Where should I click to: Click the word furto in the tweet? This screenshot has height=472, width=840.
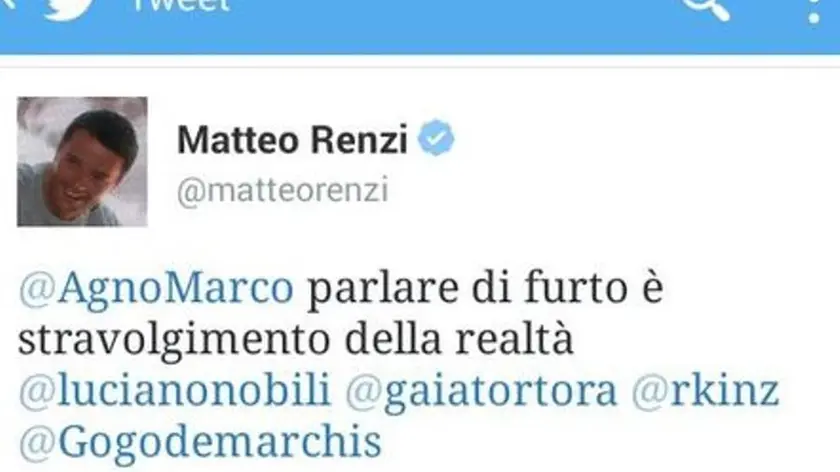pyautogui.click(x=576, y=288)
